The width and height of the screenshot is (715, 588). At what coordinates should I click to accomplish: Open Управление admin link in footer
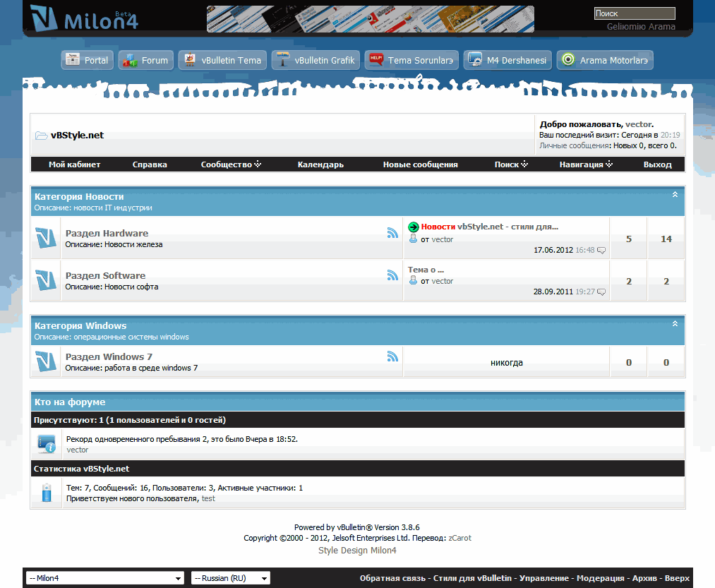pos(544,578)
